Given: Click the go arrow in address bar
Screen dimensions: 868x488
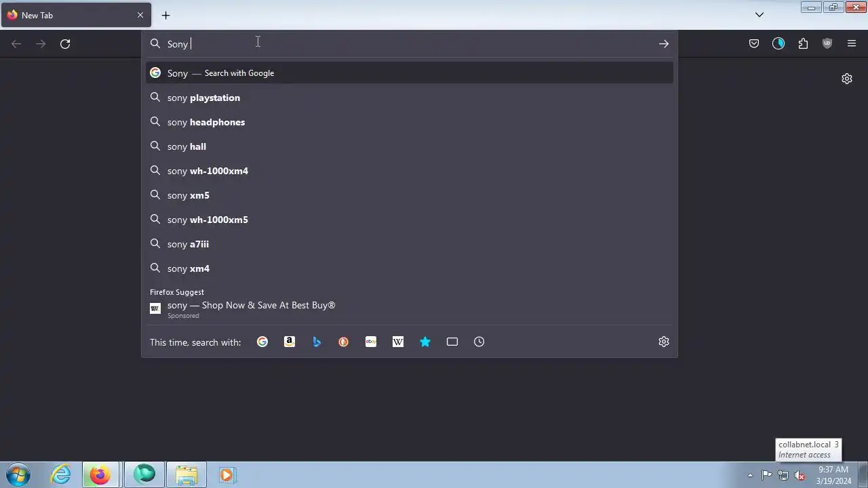Looking at the screenshot, I should [664, 43].
